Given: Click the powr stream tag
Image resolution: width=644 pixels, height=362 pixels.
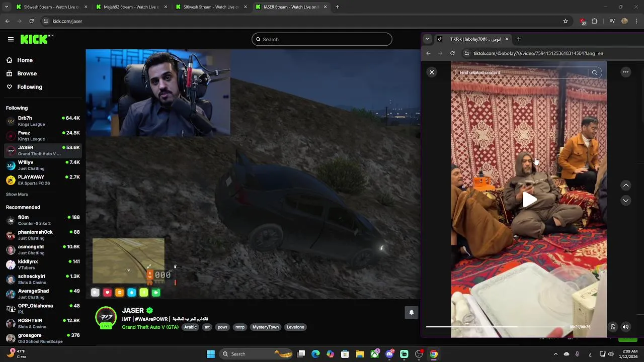Looking at the screenshot, I should pos(222,327).
